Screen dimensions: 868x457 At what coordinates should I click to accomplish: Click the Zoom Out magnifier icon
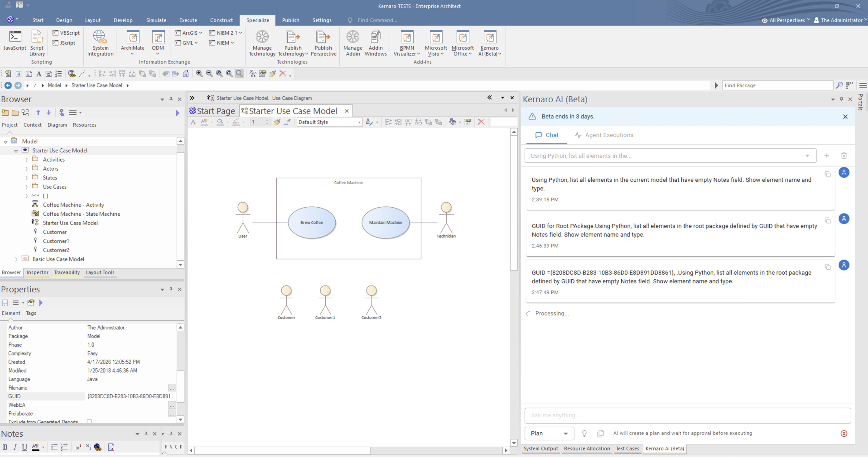pyautogui.click(x=209, y=73)
